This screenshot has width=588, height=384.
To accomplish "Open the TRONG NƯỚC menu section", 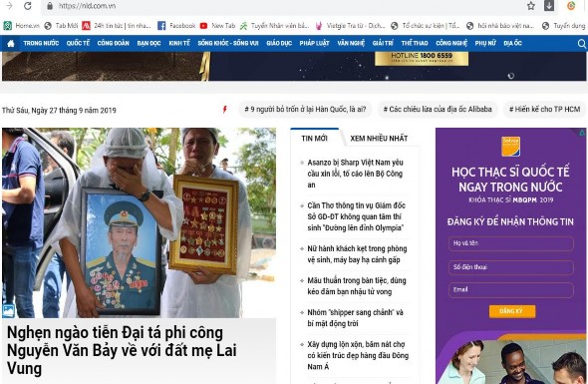I will pos(41,43).
